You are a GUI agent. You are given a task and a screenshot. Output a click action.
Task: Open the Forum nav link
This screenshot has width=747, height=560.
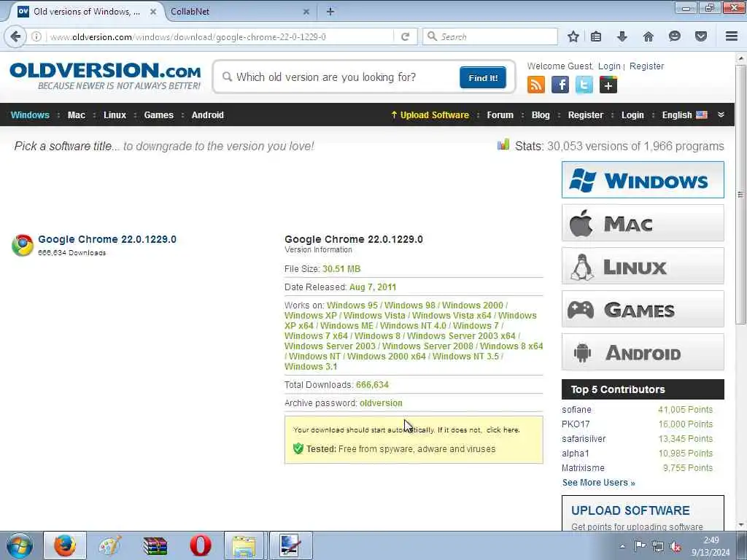click(500, 114)
